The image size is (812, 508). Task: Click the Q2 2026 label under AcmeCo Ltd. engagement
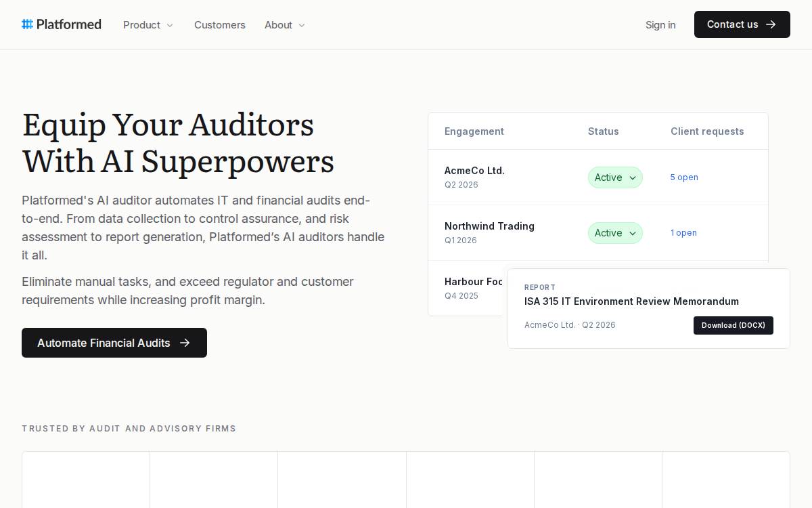[461, 185]
